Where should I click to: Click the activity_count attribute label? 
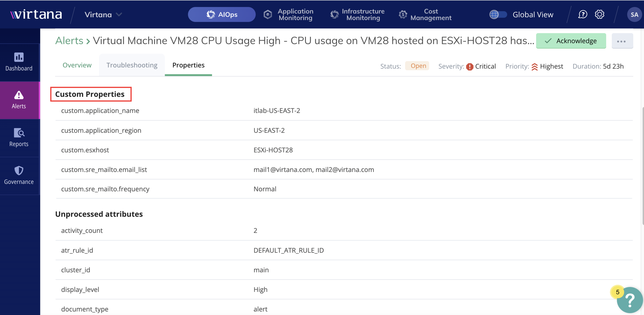tap(82, 230)
